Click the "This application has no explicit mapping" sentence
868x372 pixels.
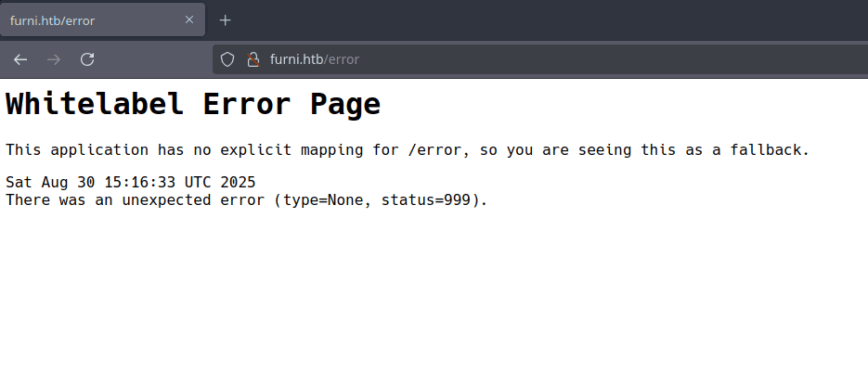click(x=186, y=149)
